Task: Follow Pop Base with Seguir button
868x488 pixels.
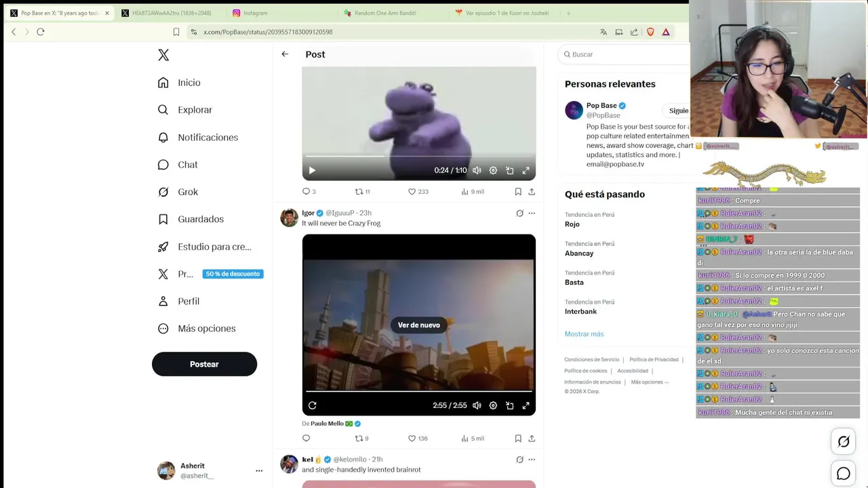Action: [x=676, y=110]
